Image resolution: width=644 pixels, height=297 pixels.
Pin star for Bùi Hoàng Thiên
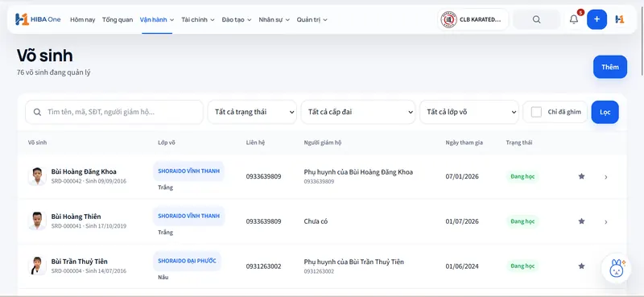(581, 221)
